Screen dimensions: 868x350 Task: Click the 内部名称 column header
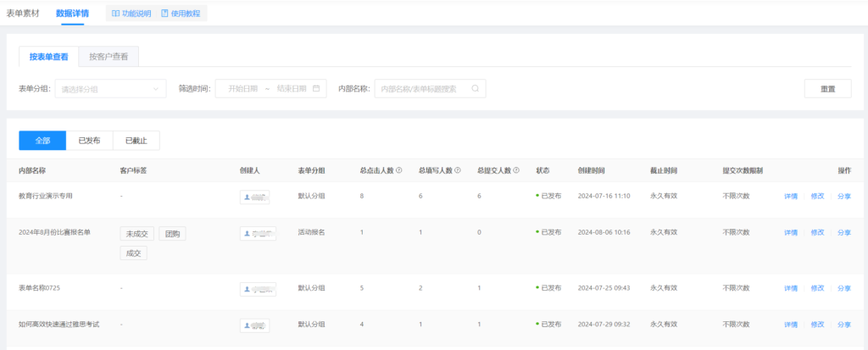[32, 170]
